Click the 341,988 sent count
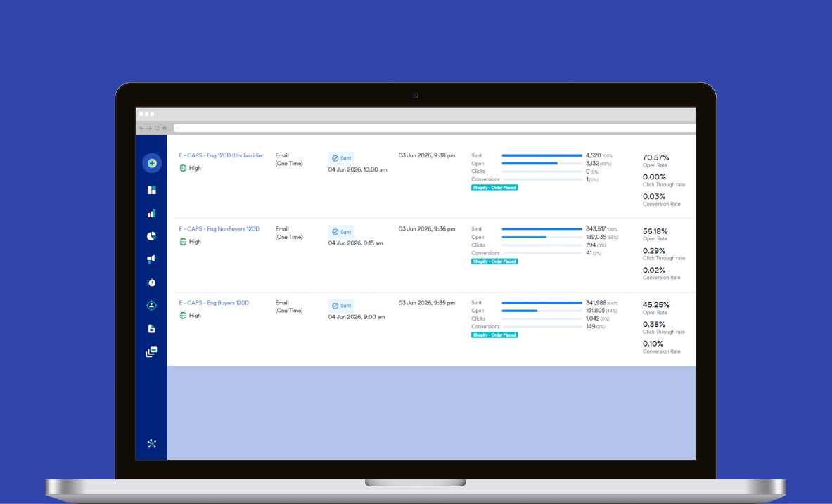This screenshot has height=504, width=832. pyautogui.click(x=596, y=303)
